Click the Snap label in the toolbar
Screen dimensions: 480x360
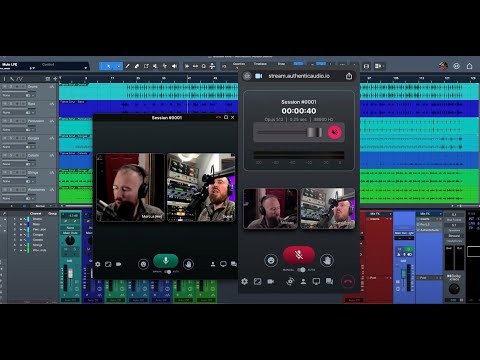(x=281, y=64)
